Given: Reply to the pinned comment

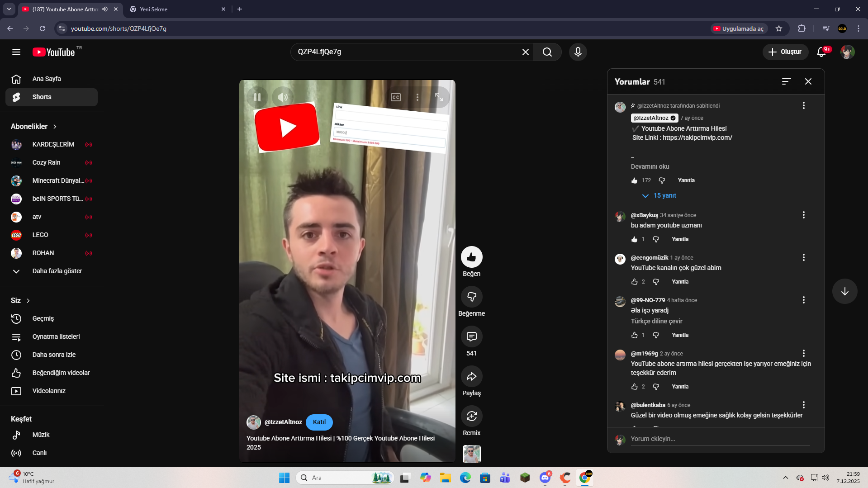Looking at the screenshot, I should click(x=686, y=180).
